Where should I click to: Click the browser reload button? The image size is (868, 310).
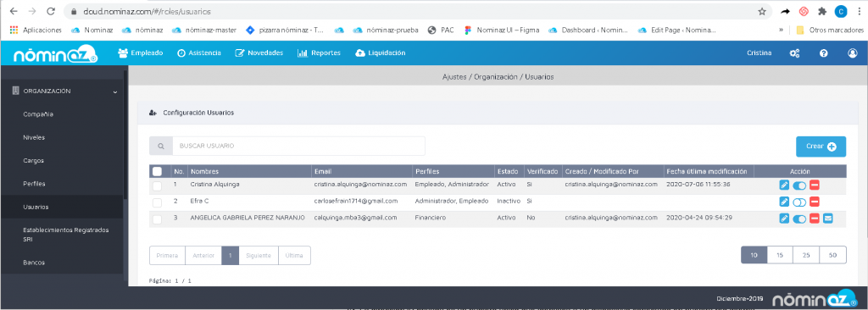(50, 11)
